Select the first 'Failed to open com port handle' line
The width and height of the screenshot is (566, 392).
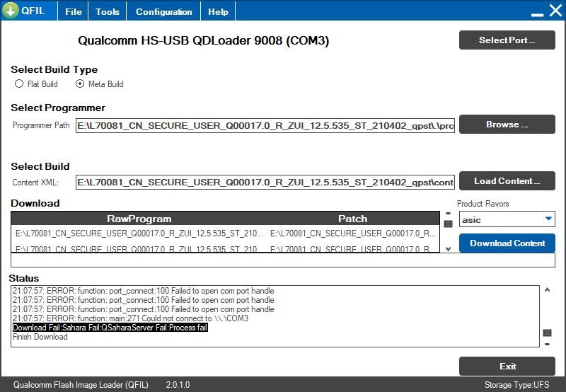(144, 291)
